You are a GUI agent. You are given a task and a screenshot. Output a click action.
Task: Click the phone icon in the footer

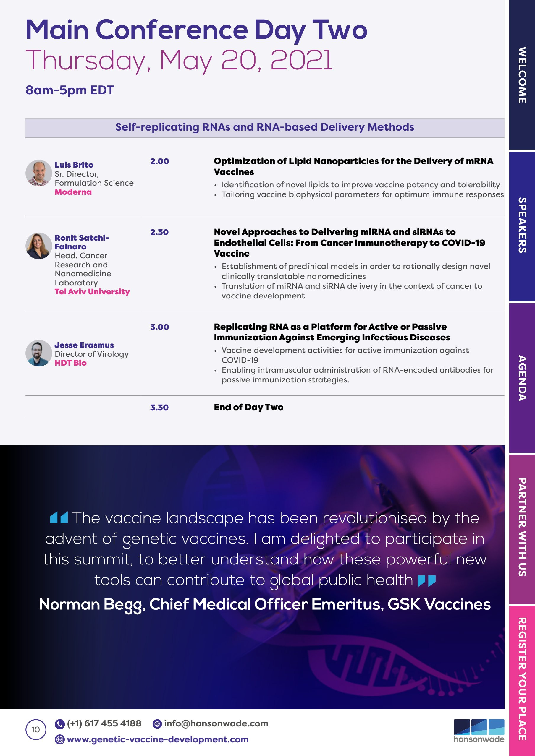[60, 724]
